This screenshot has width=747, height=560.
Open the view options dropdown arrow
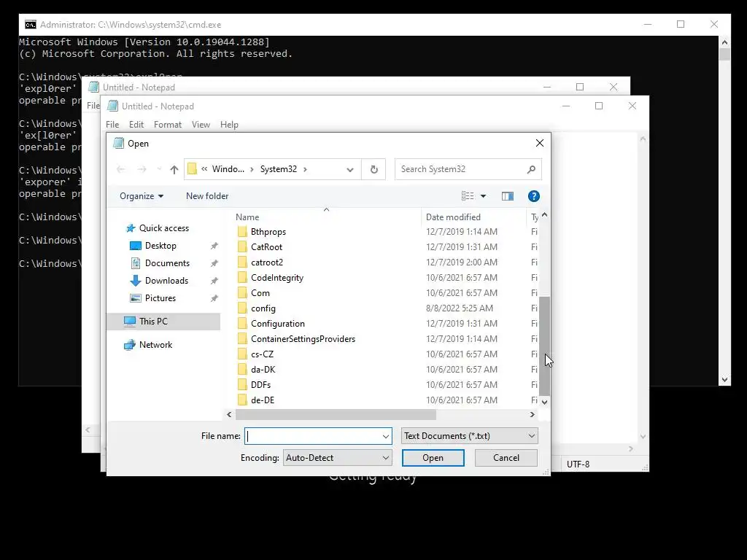[x=483, y=196]
